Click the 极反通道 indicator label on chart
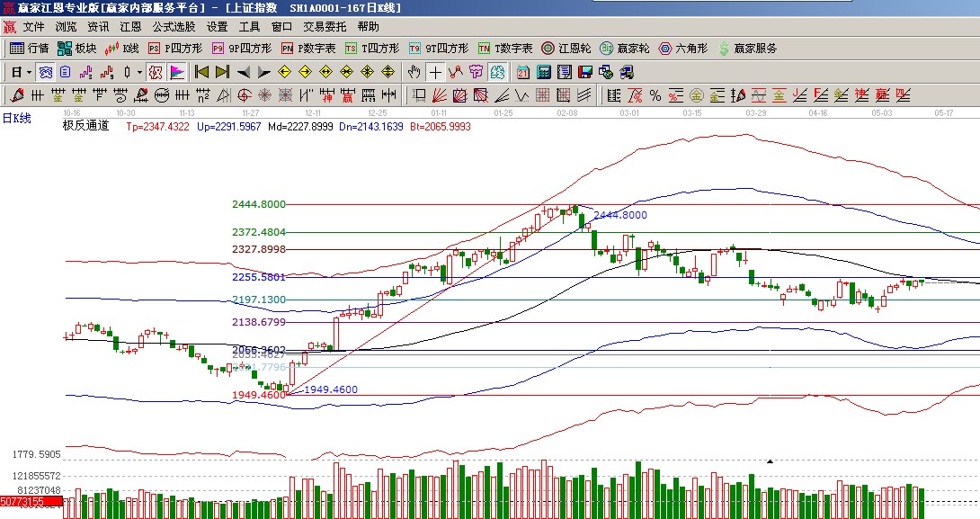 coord(86,126)
